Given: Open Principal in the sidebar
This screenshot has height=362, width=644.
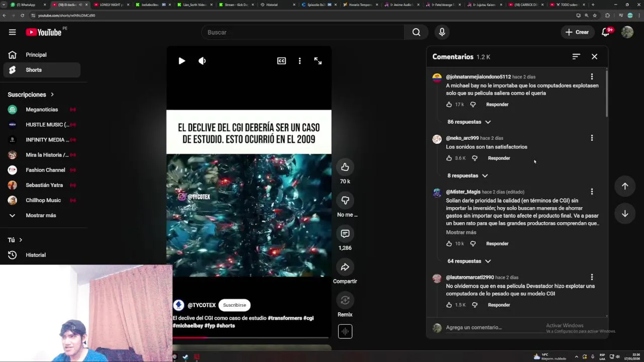Looking at the screenshot, I should tap(42, 55).
